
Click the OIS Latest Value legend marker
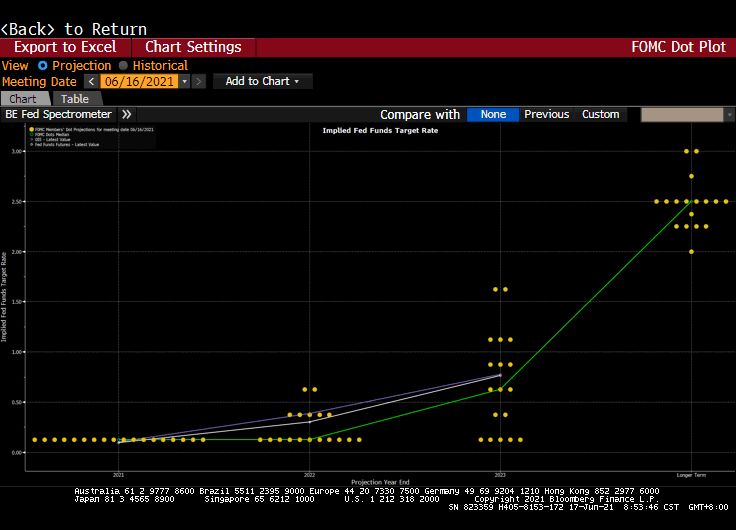(x=31, y=139)
